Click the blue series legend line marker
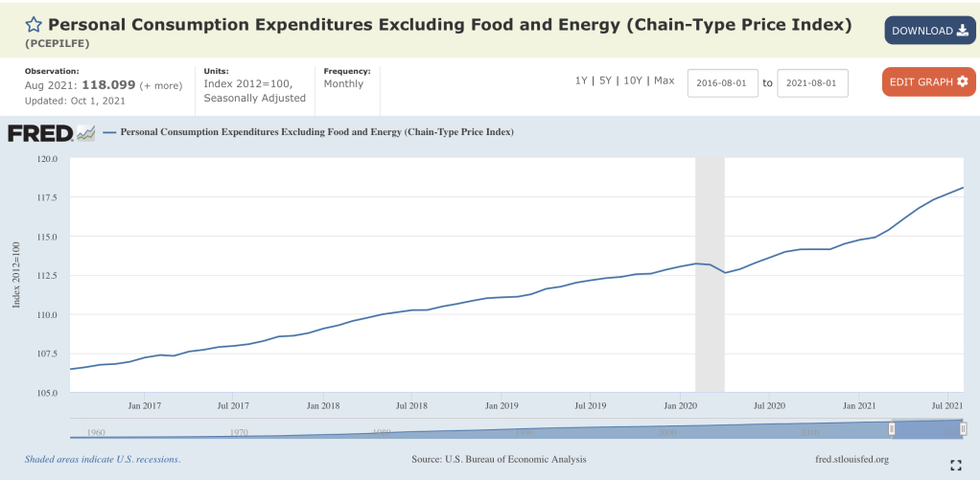980x480 pixels. click(x=109, y=132)
